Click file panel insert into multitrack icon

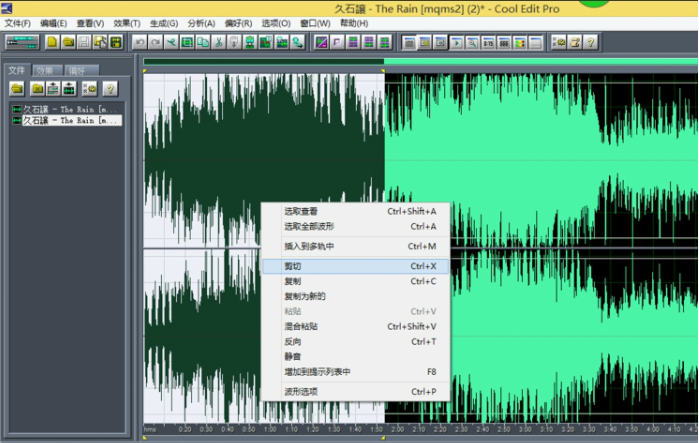click(53, 89)
